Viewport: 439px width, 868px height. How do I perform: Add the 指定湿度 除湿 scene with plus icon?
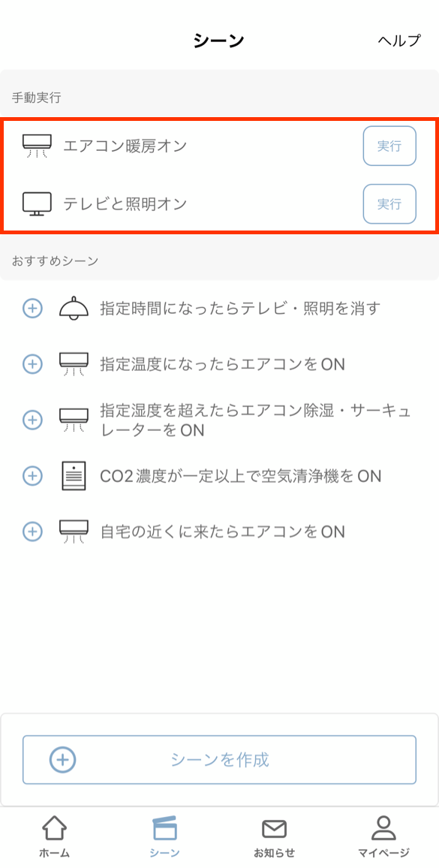[32, 420]
